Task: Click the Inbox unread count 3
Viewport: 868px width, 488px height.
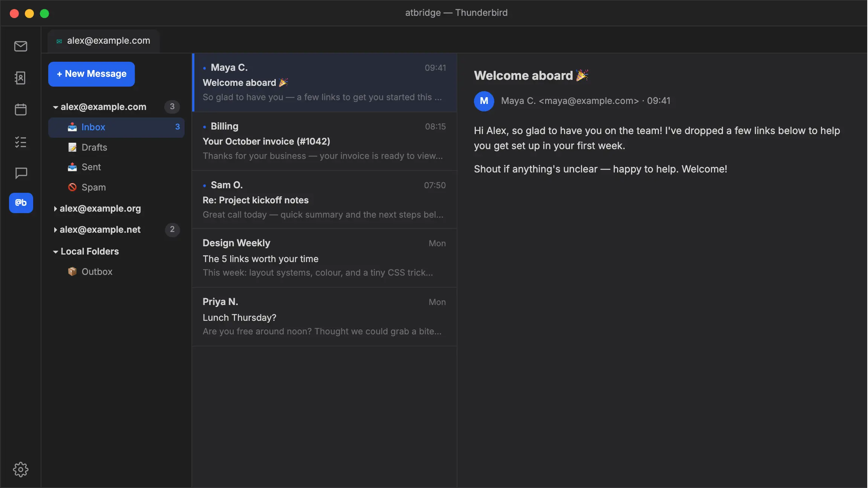Action: pyautogui.click(x=177, y=127)
